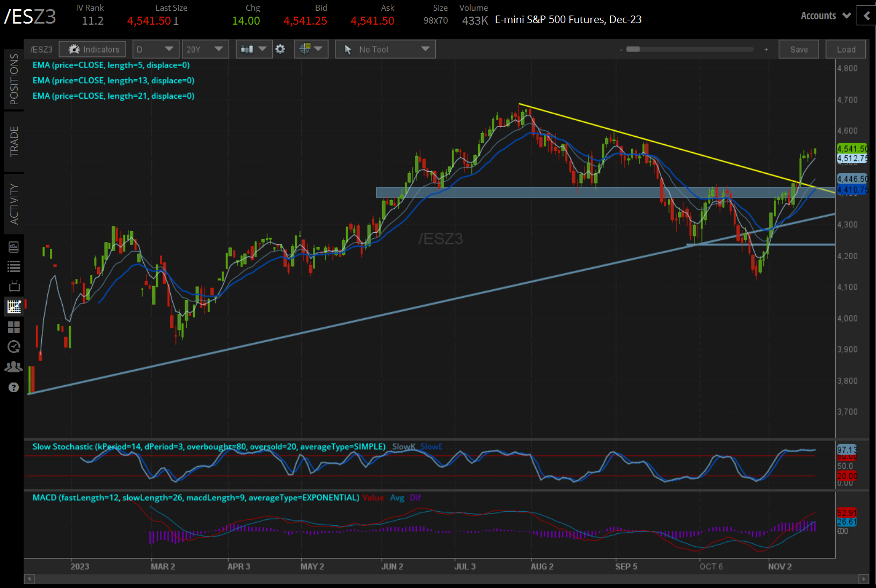This screenshot has height=588, width=876.
Task: Open the book chart icon in sidebar
Action: tap(14, 247)
